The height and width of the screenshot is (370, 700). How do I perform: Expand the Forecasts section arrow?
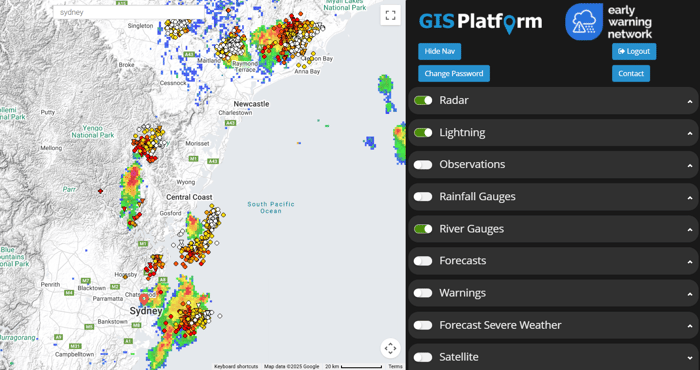(690, 262)
